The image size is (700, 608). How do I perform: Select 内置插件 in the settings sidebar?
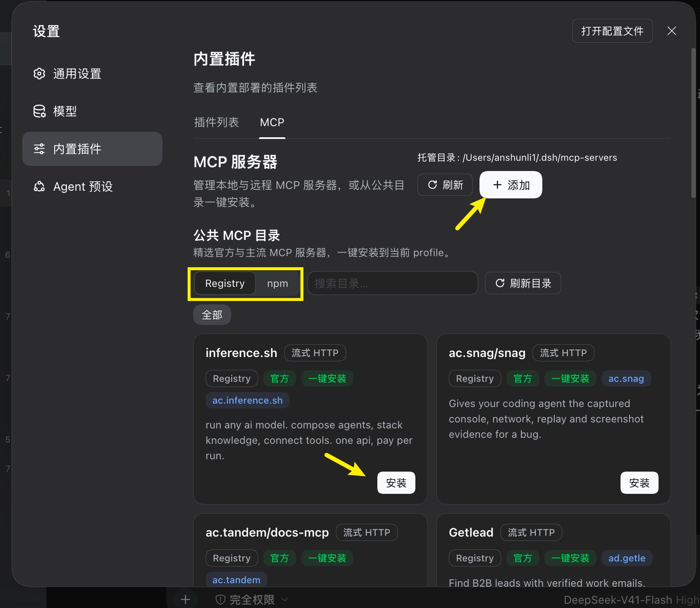[92, 149]
